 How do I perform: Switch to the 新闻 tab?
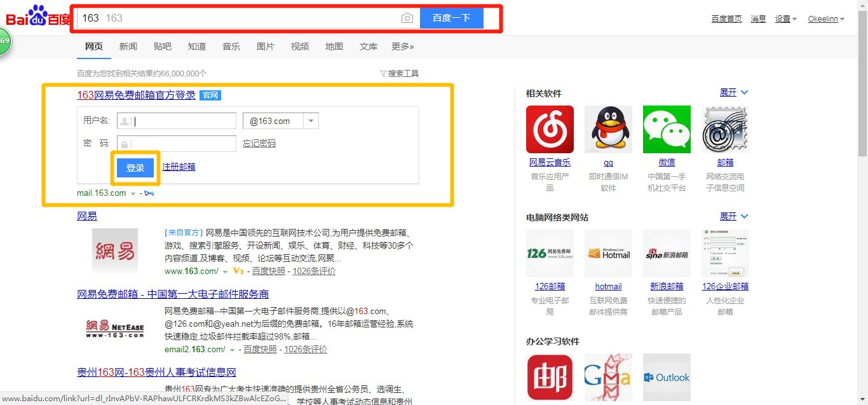point(128,46)
